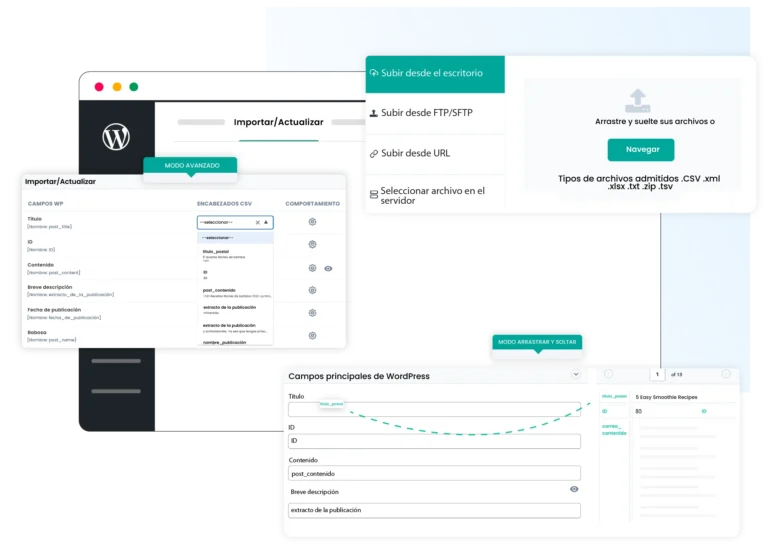Open the --seleccionar-- dropdown for Título
768x548 pixels.
[235, 222]
